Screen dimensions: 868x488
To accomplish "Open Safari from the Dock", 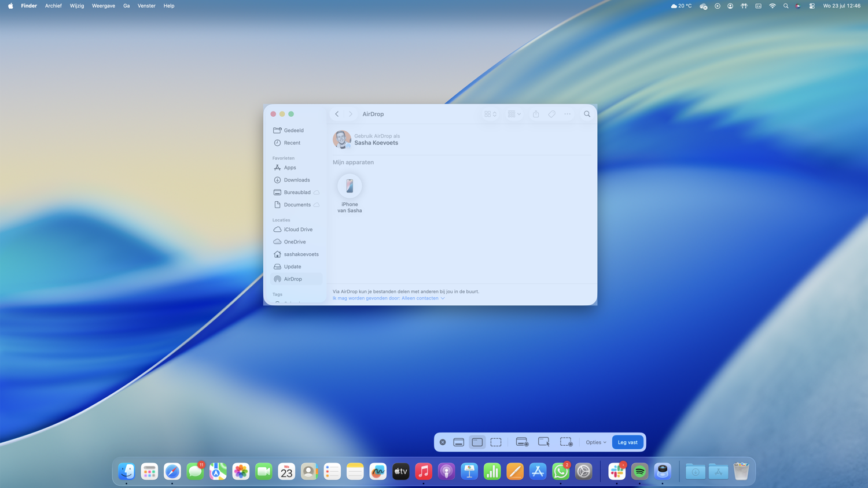I will pyautogui.click(x=172, y=471).
